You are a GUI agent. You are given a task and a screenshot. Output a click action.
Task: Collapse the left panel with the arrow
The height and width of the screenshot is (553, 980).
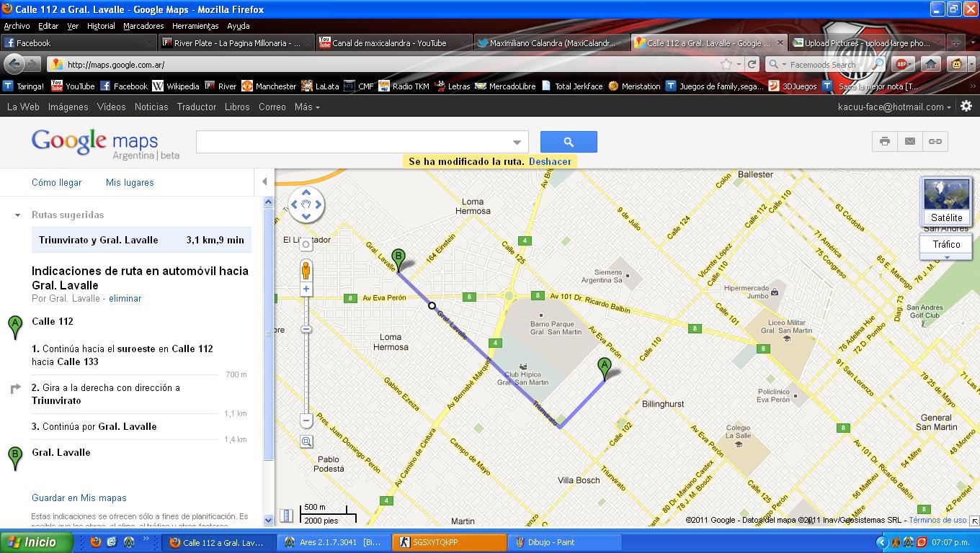pyautogui.click(x=264, y=181)
